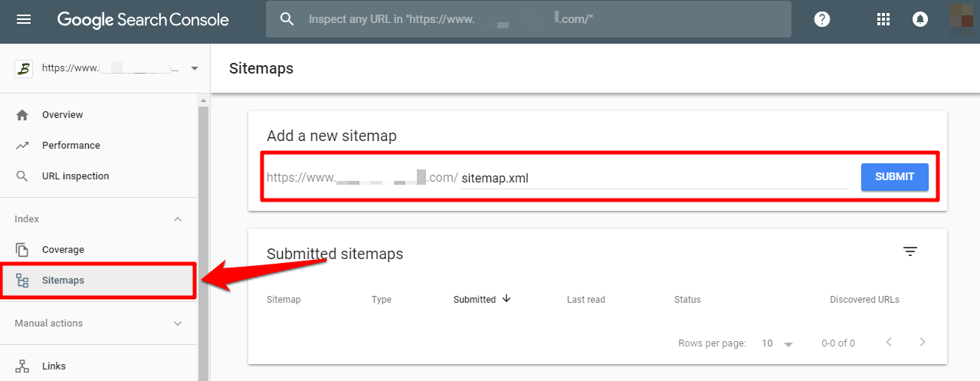Click the SUBMIT button

895,177
